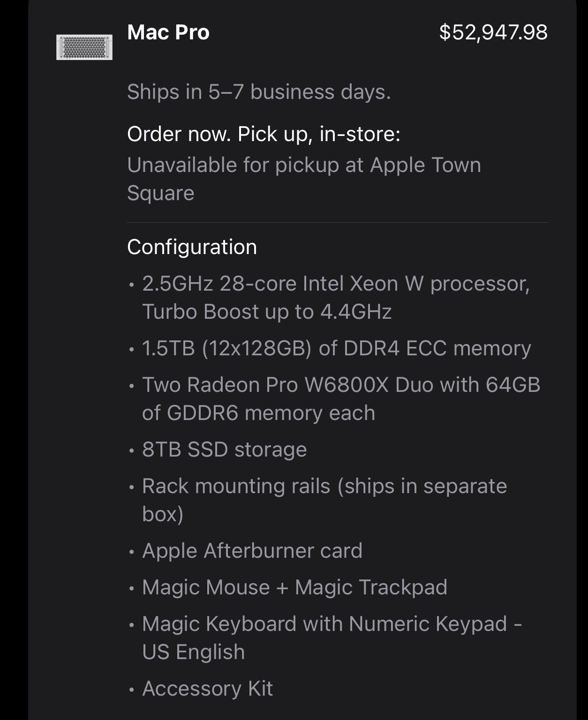Select the Apple Afterburner card item

(x=252, y=551)
